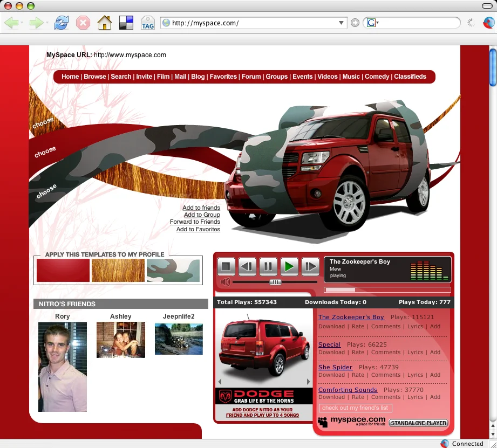The image size is (497, 448).
Task: Open Home in MySpace navigation
Action: [70, 77]
